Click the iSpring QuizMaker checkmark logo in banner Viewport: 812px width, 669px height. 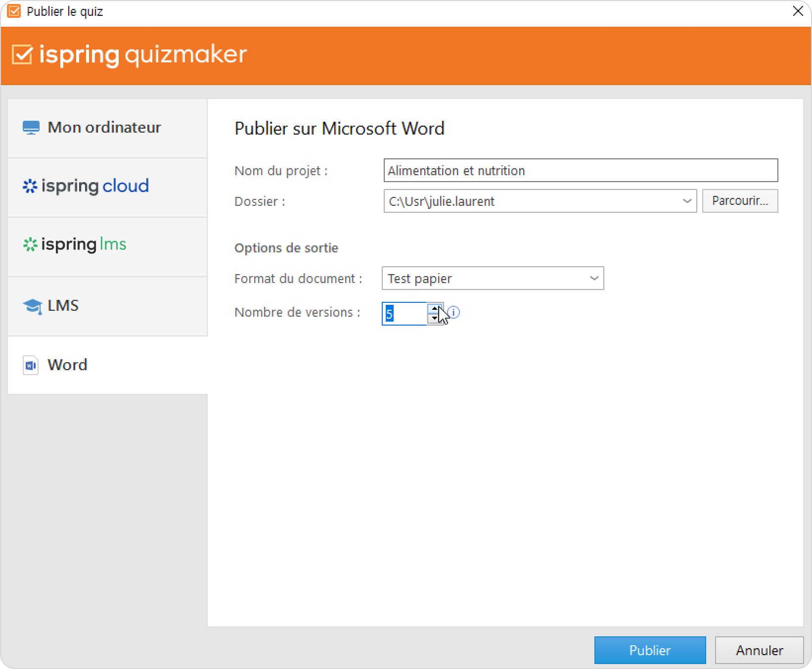pos(22,54)
